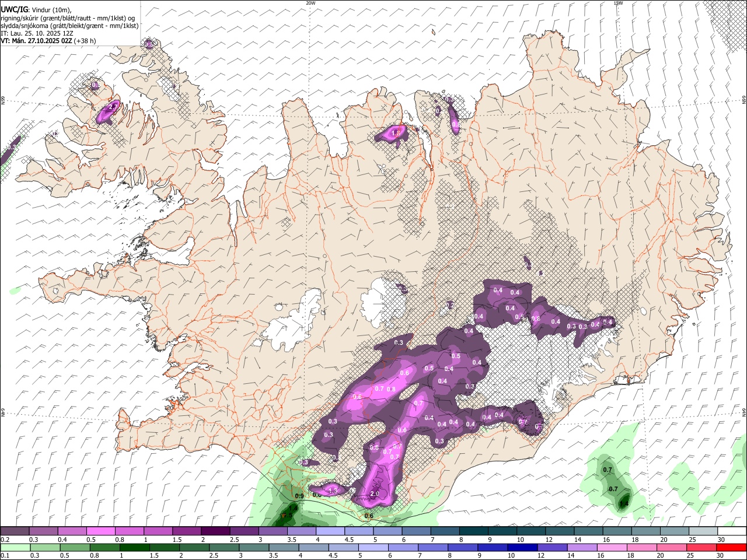Viewport: 747px width, 560px height.
Task: Click the 'rigning/skúrir' legend description line
Action: [x=68, y=17]
